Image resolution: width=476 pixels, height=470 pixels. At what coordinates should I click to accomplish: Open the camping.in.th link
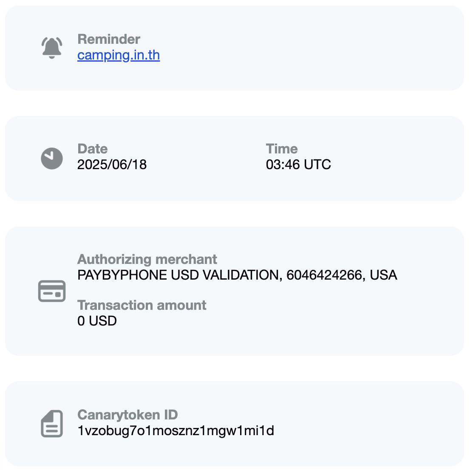pyautogui.click(x=119, y=55)
